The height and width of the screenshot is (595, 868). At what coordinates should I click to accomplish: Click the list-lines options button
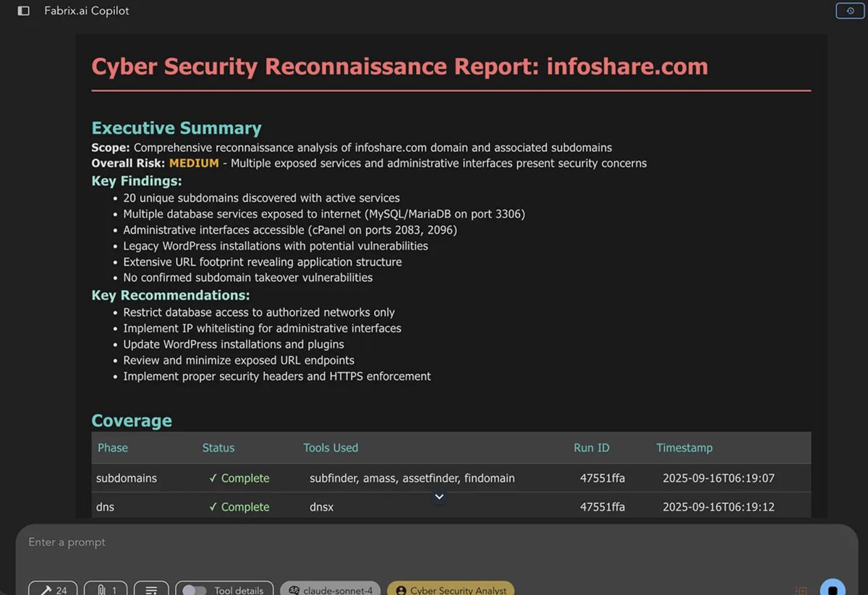coord(151,590)
